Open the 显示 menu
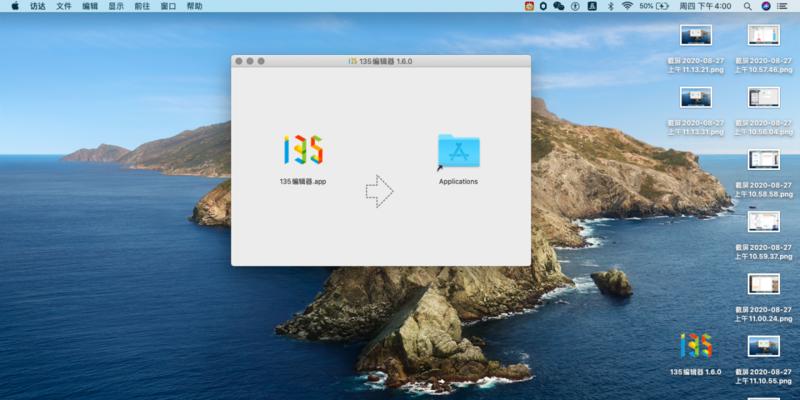 116,6
